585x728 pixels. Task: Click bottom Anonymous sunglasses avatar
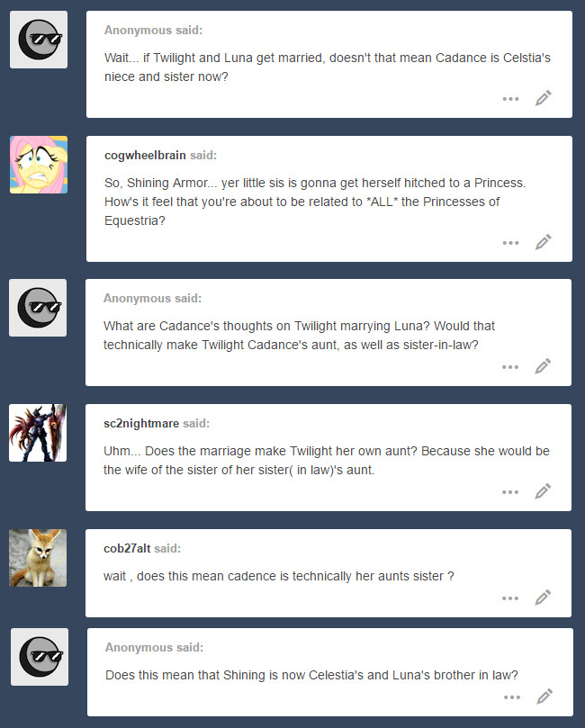click(40, 657)
